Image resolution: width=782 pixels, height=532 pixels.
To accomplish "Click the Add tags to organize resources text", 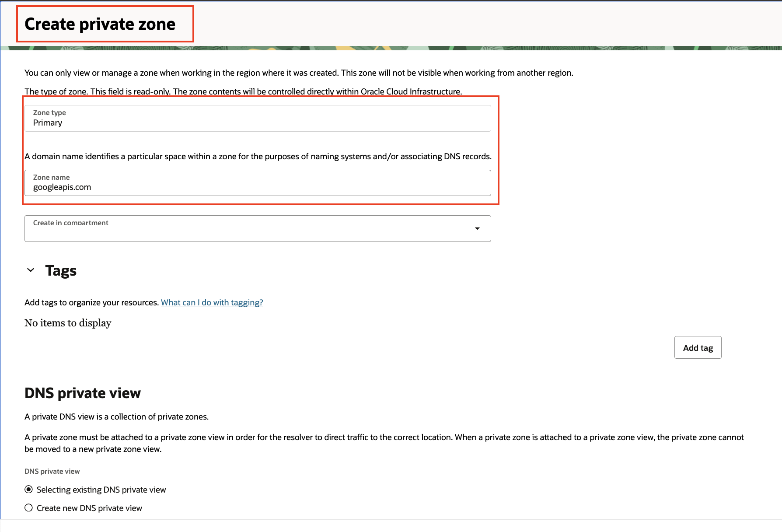I will click(x=91, y=302).
